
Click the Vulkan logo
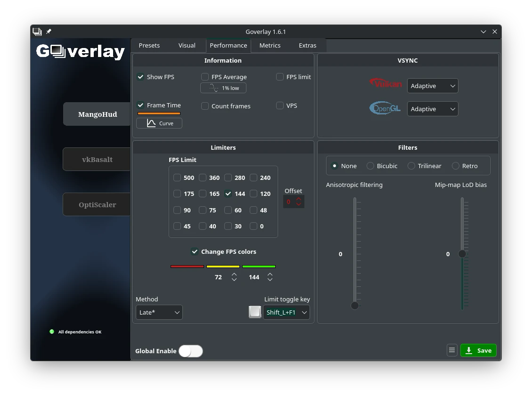[x=385, y=84]
